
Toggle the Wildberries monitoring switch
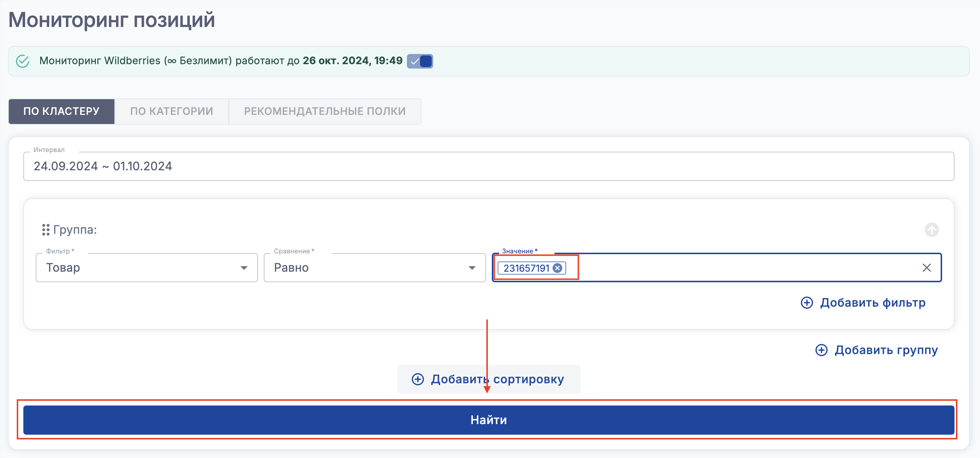[420, 61]
